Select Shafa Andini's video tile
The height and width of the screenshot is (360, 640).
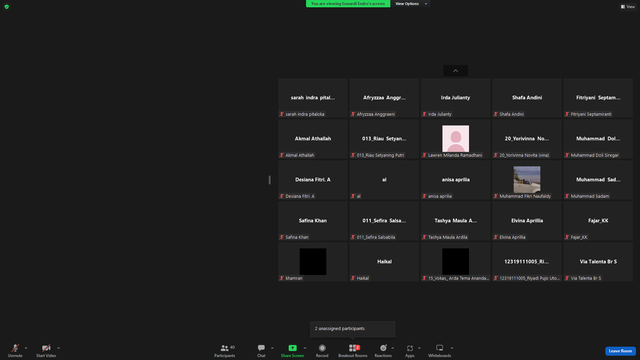[x=527, y=98]
